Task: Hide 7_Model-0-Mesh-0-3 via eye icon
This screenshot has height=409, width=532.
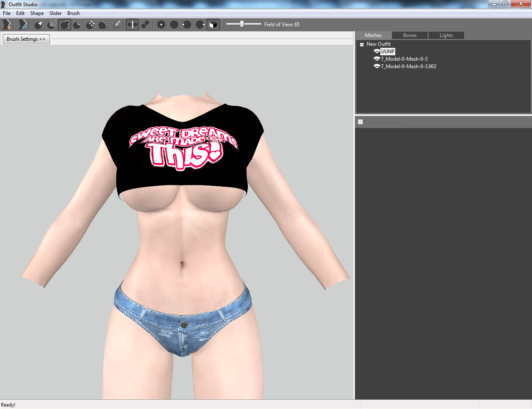Action: (377, 59)
